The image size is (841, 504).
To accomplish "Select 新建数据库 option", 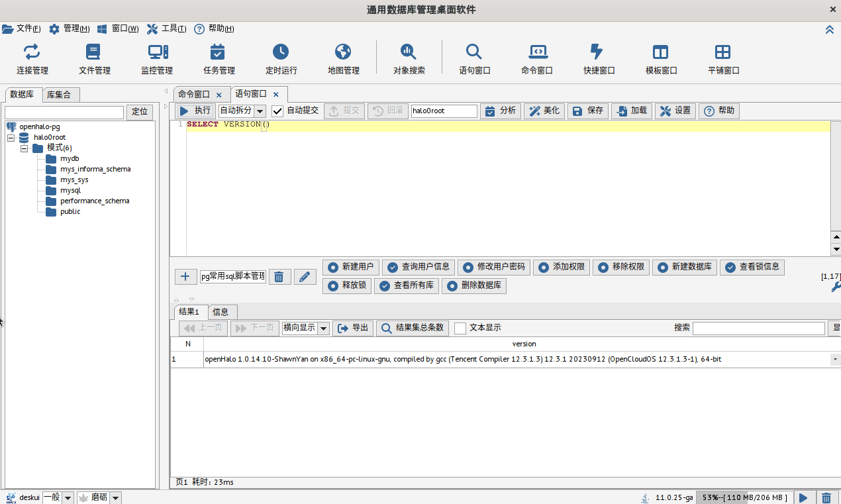I will click(x=685, y=267).
